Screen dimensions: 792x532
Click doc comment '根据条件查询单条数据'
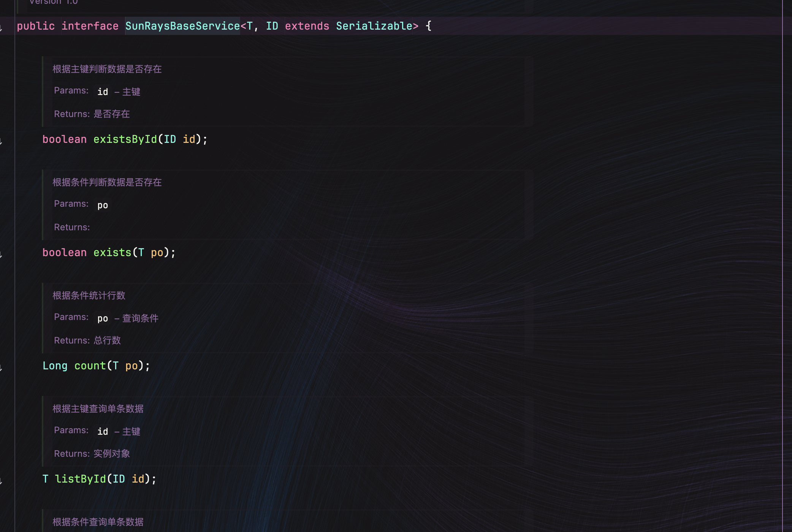98,522
